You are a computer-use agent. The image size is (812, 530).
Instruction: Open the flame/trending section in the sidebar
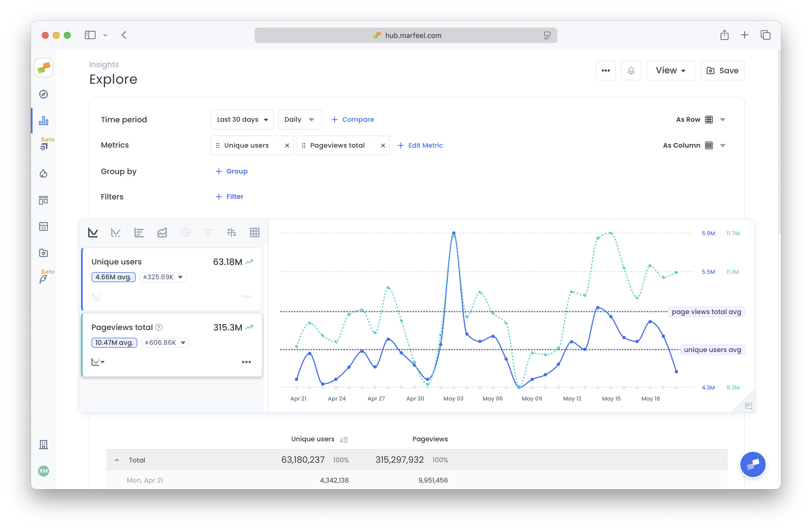pos(43,174)
